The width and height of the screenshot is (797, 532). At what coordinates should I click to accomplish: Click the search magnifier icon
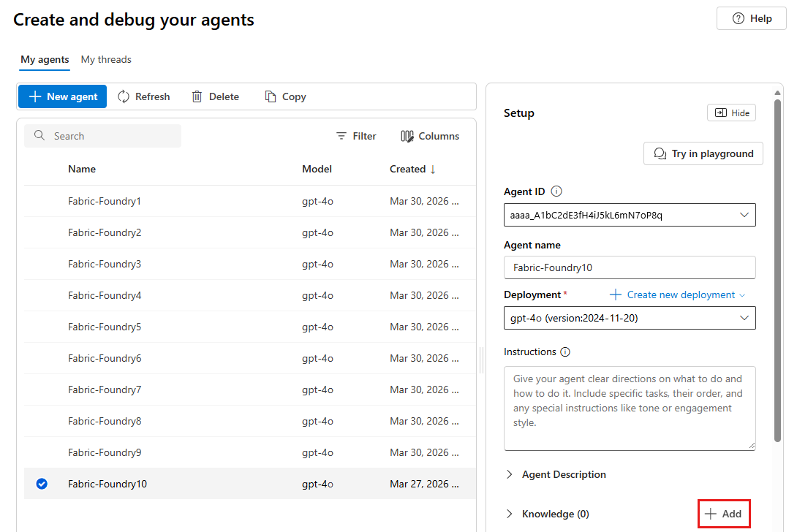(x=39, y=135)
